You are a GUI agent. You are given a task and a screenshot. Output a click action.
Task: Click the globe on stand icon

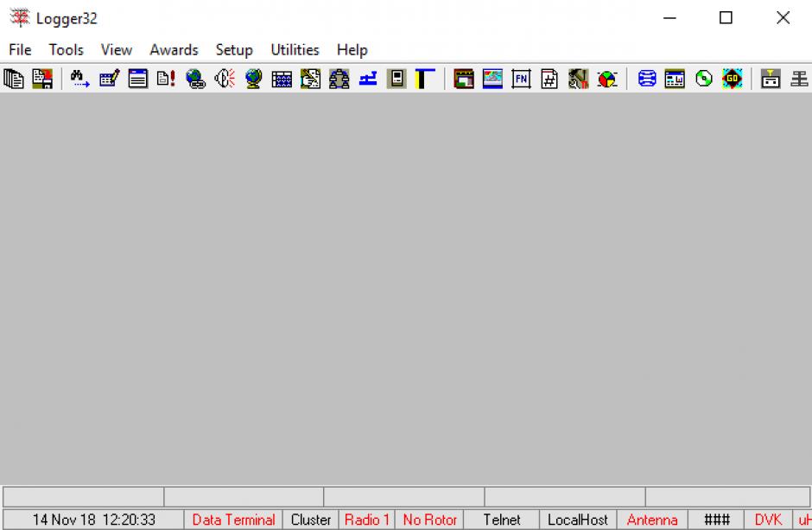click(x=253, y=79)
